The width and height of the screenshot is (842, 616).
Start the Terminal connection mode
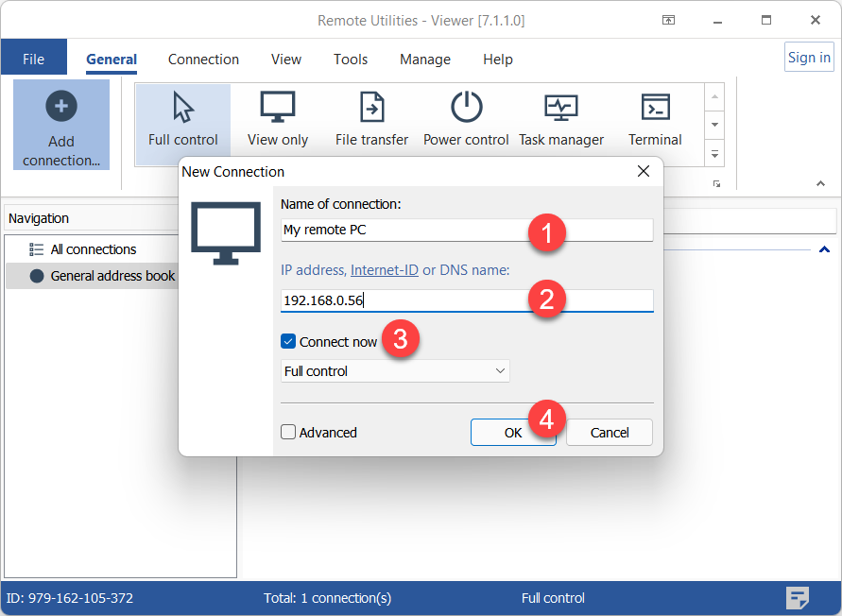point(655,108)
